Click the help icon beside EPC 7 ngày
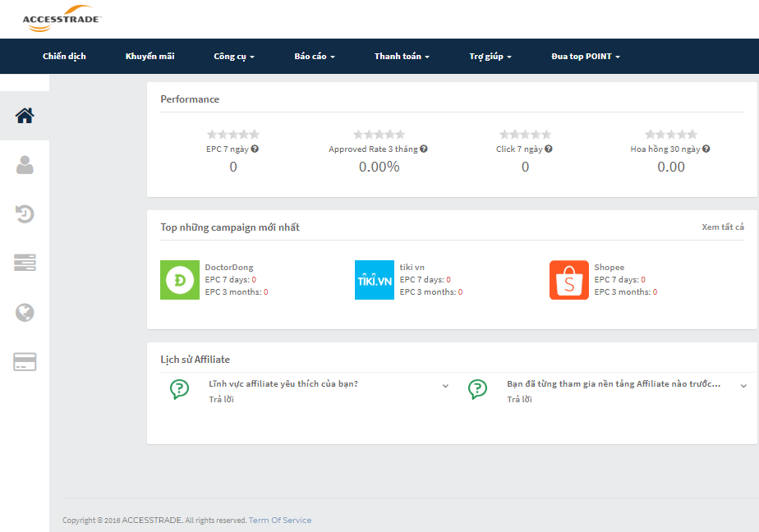The height and width of the screenshot is (532, 759). click(255, 149)
